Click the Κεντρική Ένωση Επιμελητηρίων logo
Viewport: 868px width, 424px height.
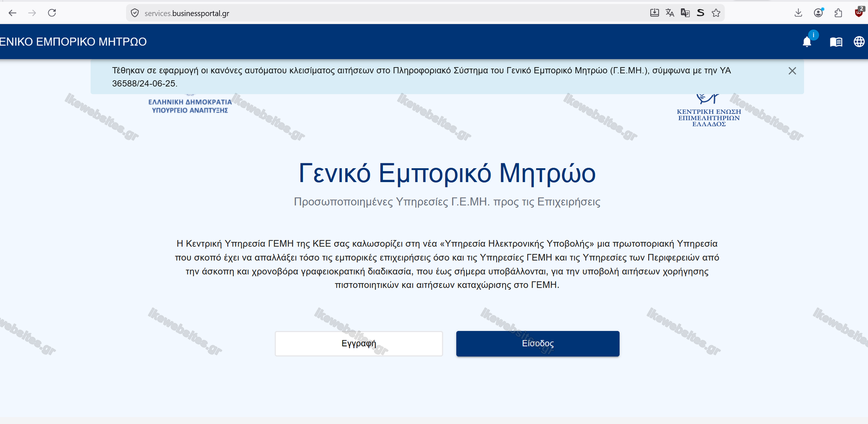coord(709,110)
